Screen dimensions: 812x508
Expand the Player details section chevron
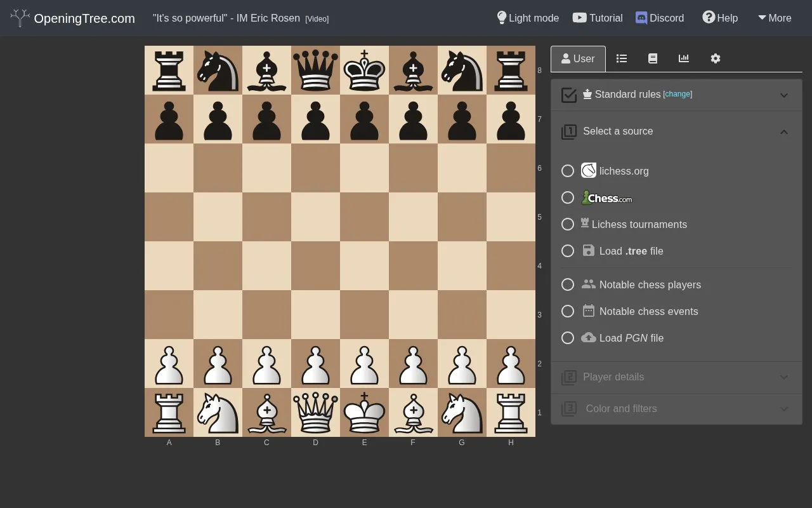[784, 377]
